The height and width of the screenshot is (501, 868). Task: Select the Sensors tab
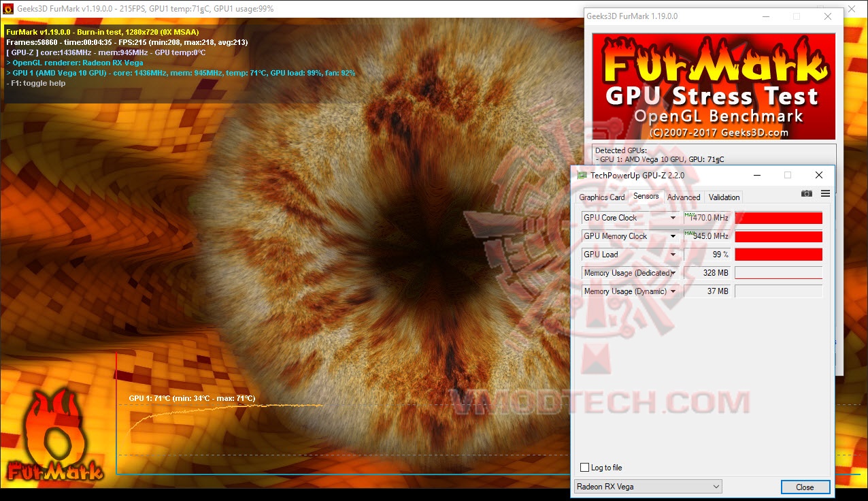pyautogui.click(x=646, y=197)
